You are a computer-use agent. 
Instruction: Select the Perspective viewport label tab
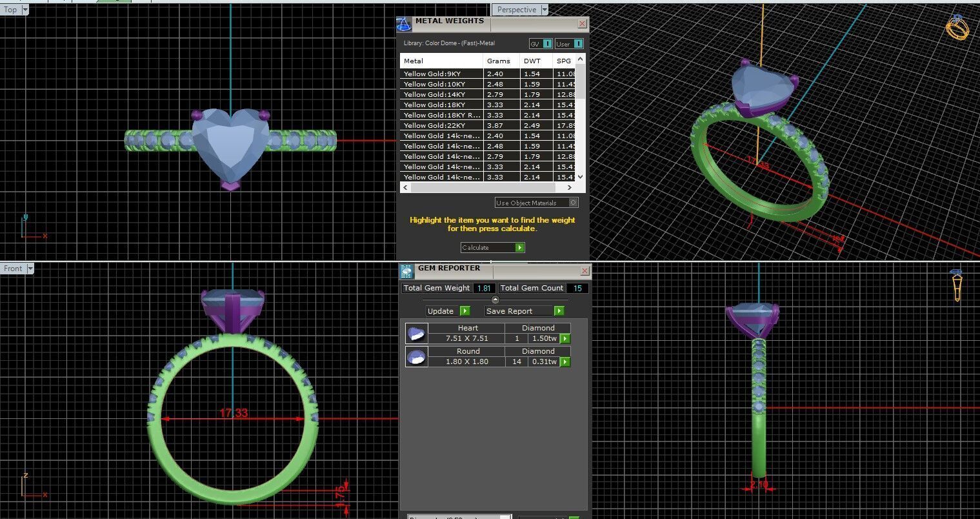tap(516, 10)
